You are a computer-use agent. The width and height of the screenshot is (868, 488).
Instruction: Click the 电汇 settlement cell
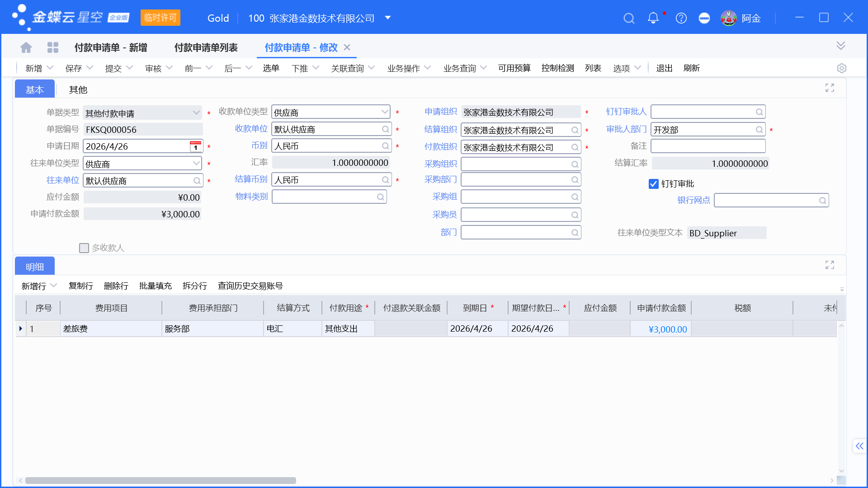click(292, 329)
